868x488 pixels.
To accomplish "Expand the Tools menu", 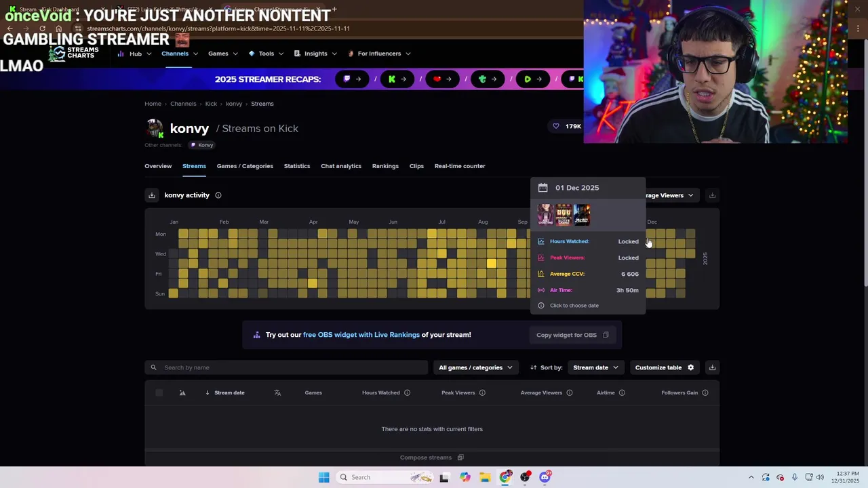I will pos(266,54).
